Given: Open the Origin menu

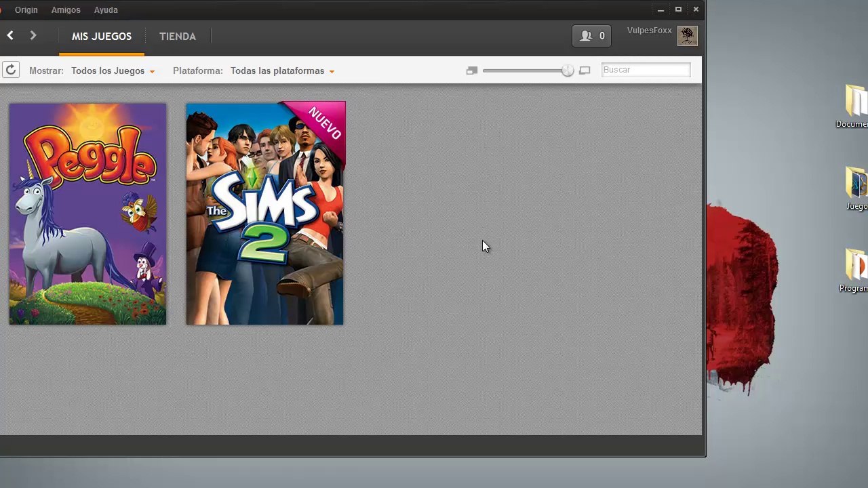Looking at the screenshot, I should pos(26,10).
